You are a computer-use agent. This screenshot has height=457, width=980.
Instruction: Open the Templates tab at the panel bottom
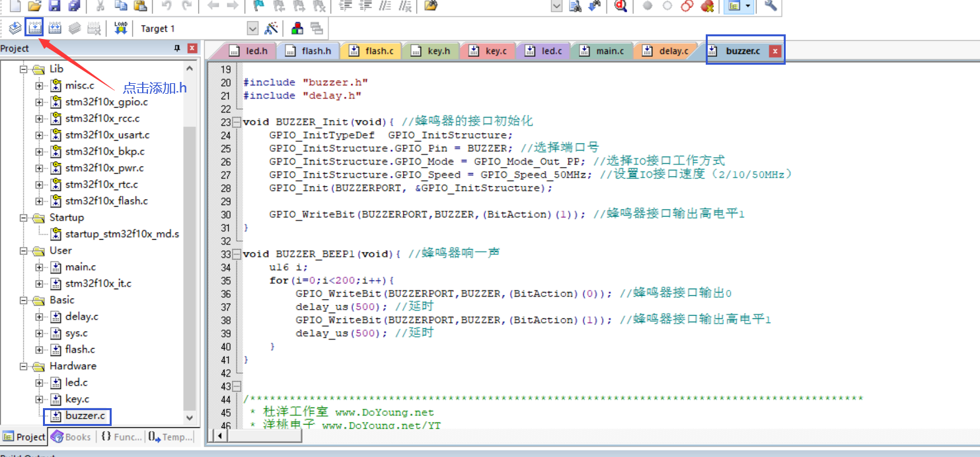pyautogui.click(x=170, y=437)
